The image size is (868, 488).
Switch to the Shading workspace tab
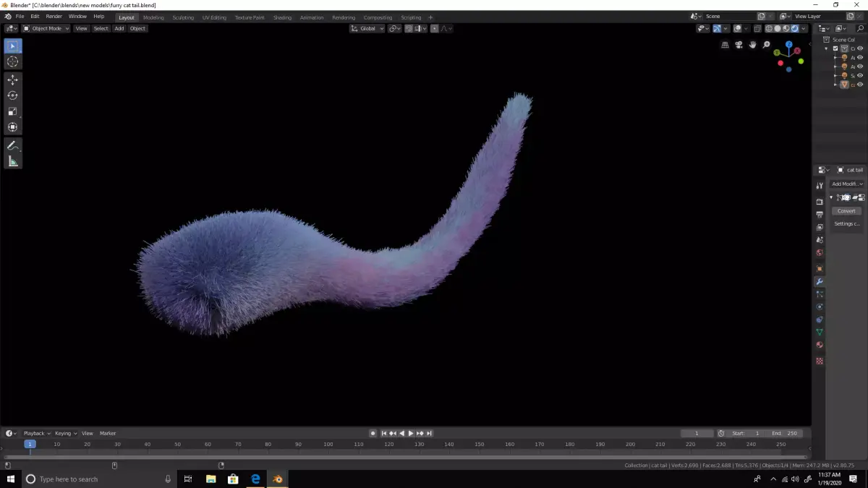[x=282, y=17]
